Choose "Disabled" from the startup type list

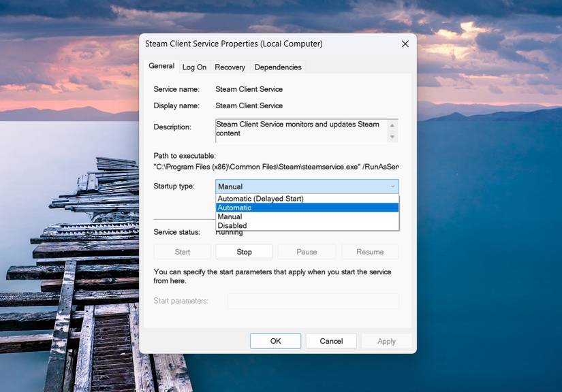(232, 225)
